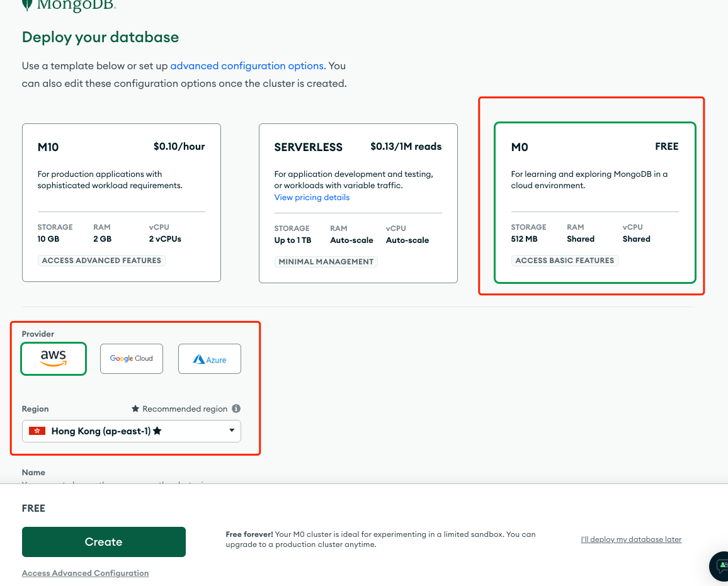The image size is (728, 586).
Task: Open View pricing details link
Action: [312, 197]
